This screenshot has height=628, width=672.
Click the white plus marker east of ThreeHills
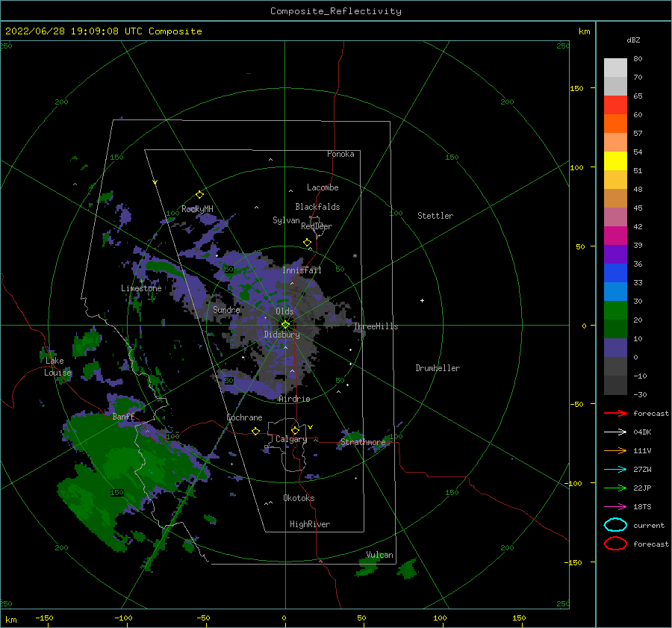point(422,300)
